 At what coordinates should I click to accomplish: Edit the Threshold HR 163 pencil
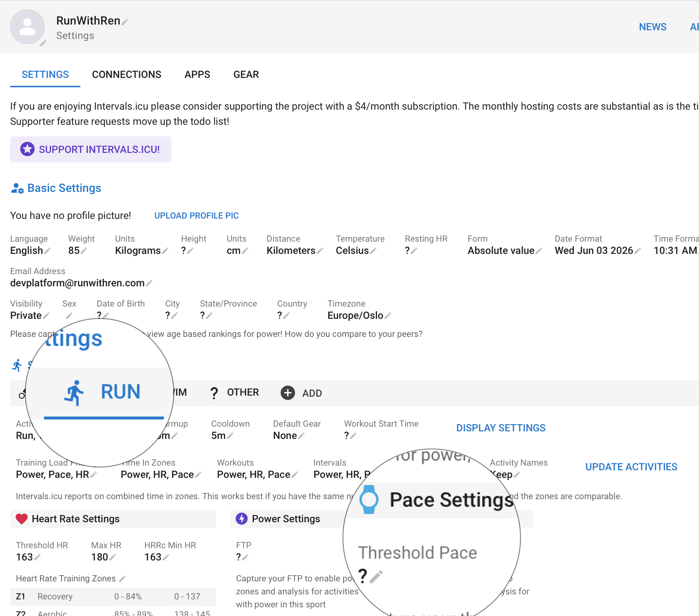click(37, 557)
